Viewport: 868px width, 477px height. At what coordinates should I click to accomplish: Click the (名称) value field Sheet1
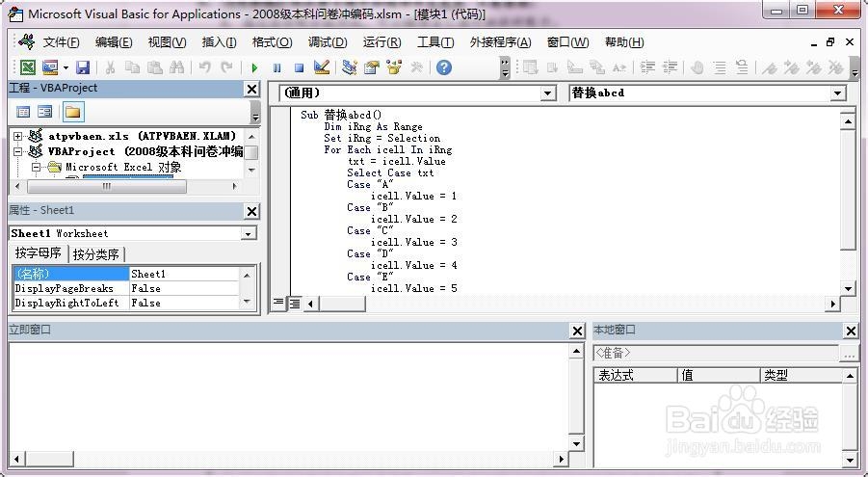[x=184, y=274]
